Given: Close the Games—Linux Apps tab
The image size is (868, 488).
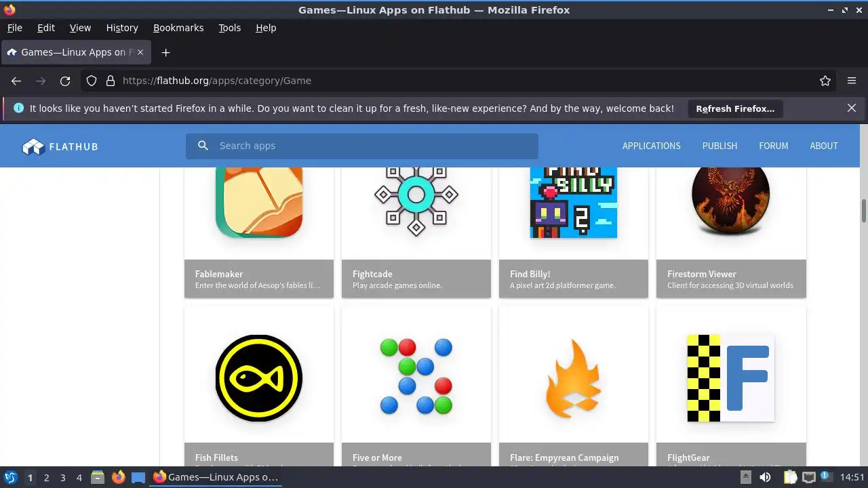Looking at the screenshot, I should click(x=140, y=52).
